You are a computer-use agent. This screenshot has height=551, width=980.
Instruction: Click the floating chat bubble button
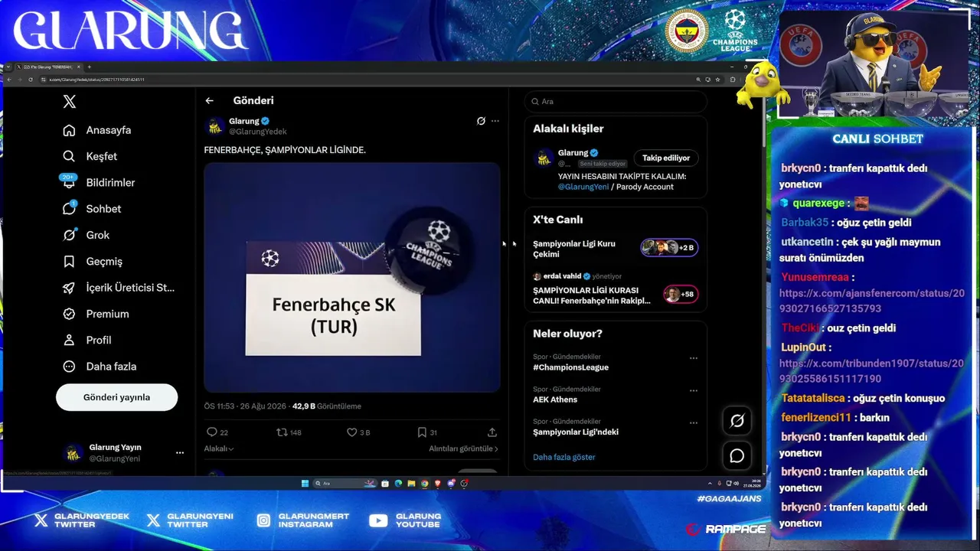coord(737,456)
